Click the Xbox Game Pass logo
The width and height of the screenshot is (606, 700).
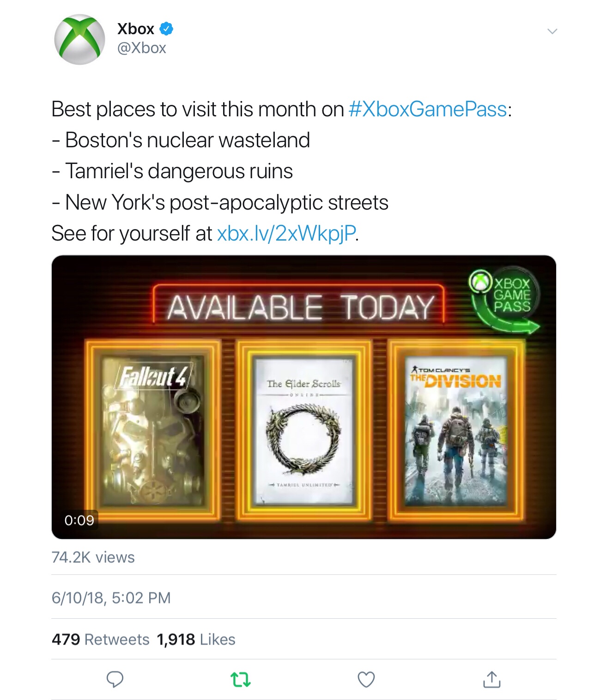coord(505,299)
